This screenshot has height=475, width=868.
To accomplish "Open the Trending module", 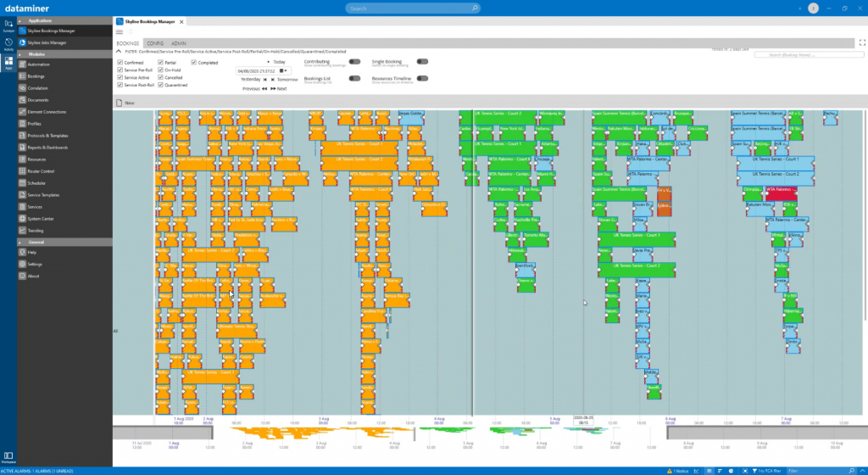I will (36, 230).
